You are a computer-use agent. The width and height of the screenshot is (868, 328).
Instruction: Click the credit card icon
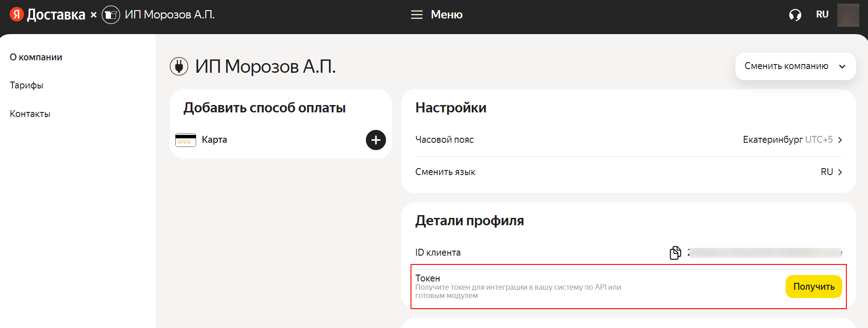(185, 140)
